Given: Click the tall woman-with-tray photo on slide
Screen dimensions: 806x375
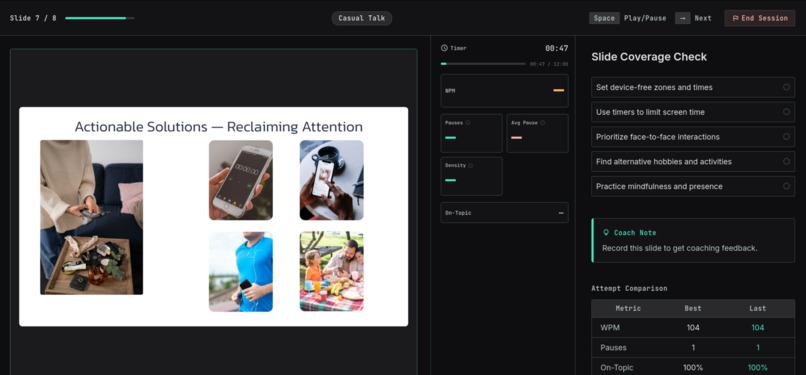Looking at the screenshot, I should point(91,217).
